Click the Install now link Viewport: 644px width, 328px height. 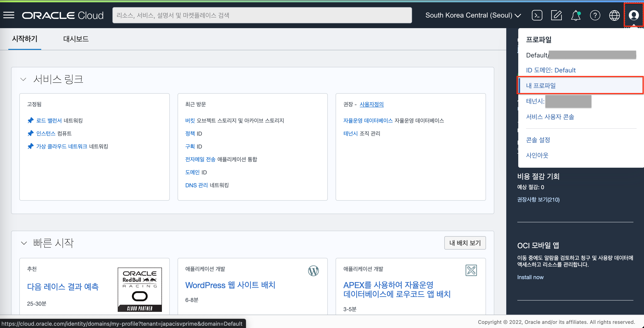coord(530,277)
